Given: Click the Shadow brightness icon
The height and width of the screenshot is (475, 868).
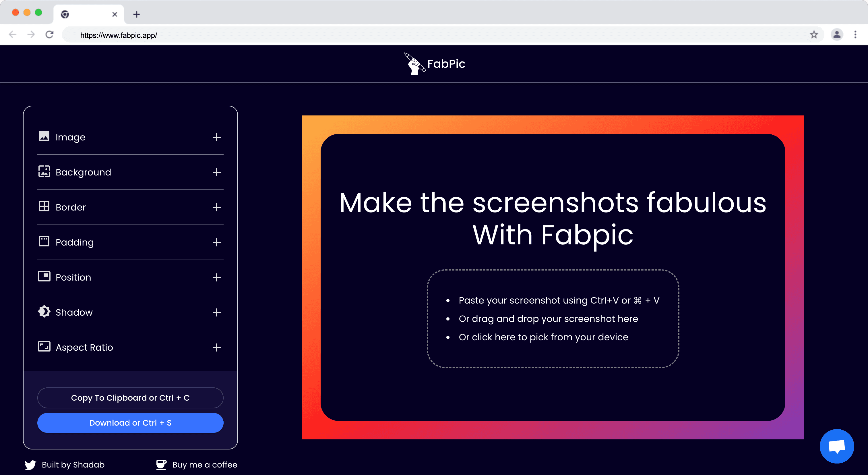Looking at the screenshot, I should [44, 312].
